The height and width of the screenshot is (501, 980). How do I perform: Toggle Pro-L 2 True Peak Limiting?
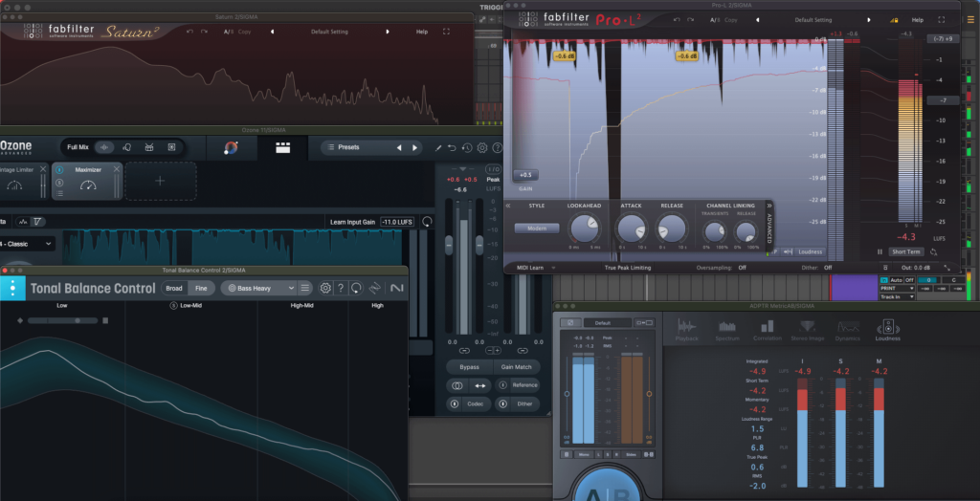pyautogui.click(x=628, y=268)
